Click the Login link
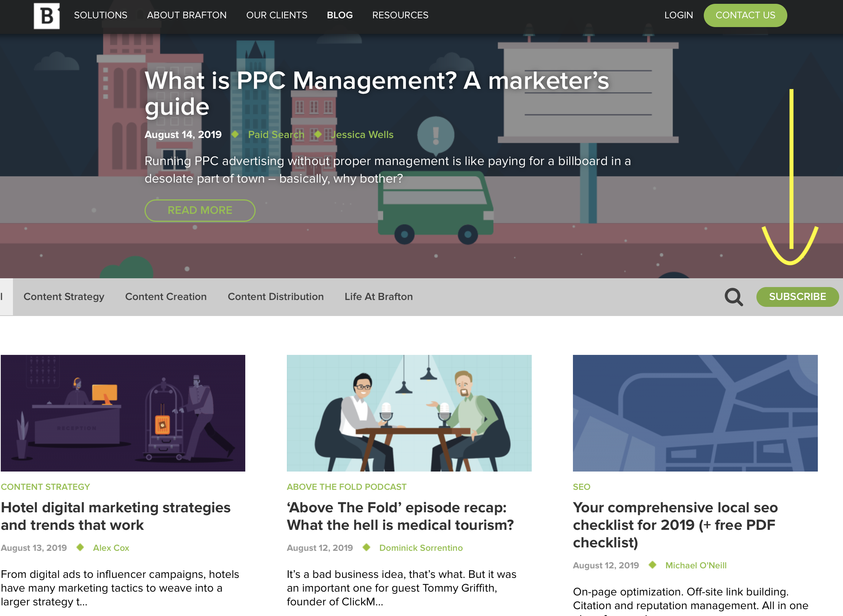The image size is (843, 616). 678,15
